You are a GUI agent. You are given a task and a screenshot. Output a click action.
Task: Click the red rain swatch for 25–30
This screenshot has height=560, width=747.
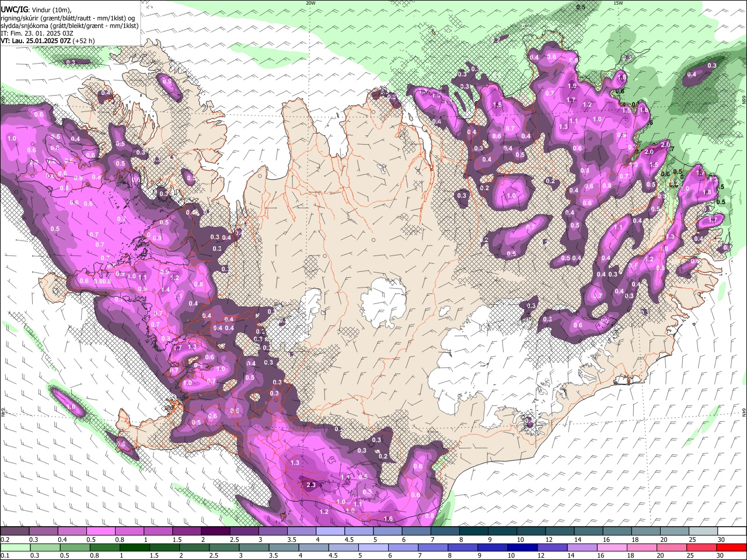703,547
